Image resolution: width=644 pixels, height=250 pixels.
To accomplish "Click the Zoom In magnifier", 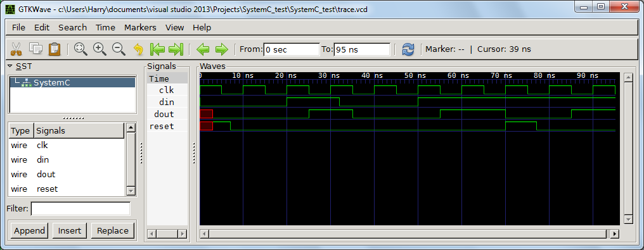I will click(x=100, y=49).
